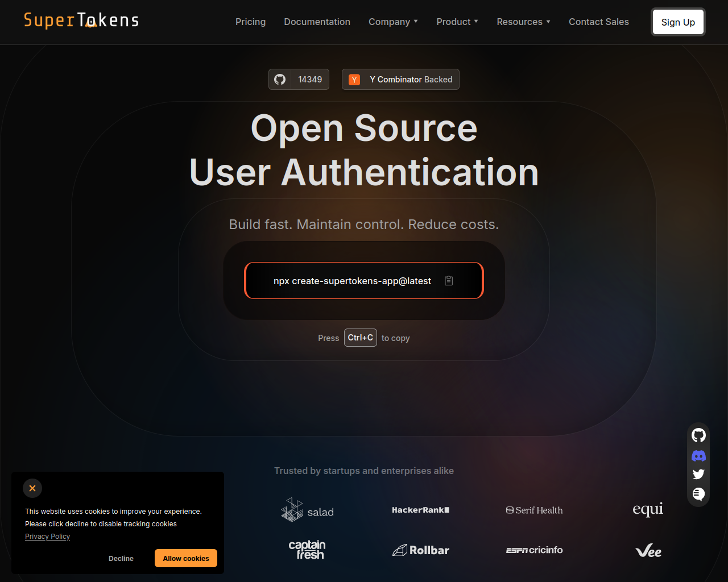Allow cookies in the banner

pos(186,558)
